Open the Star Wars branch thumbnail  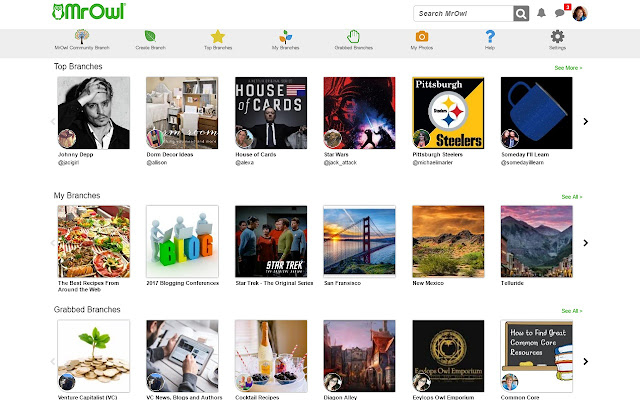pos(360,113)
